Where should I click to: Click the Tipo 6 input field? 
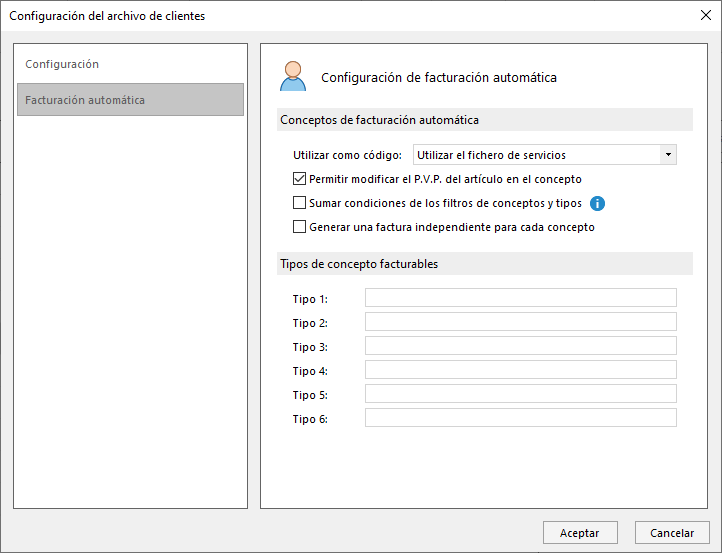[521, 417]
